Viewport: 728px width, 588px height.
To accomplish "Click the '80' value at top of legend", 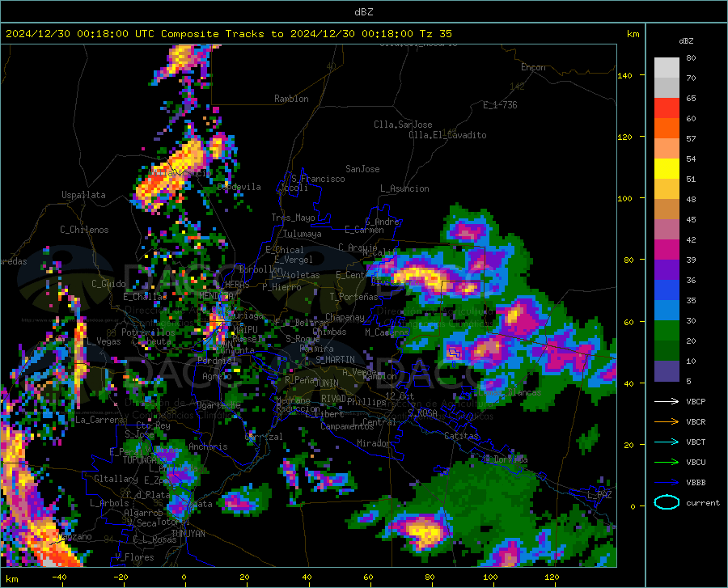I will click(x=691, y=58).
